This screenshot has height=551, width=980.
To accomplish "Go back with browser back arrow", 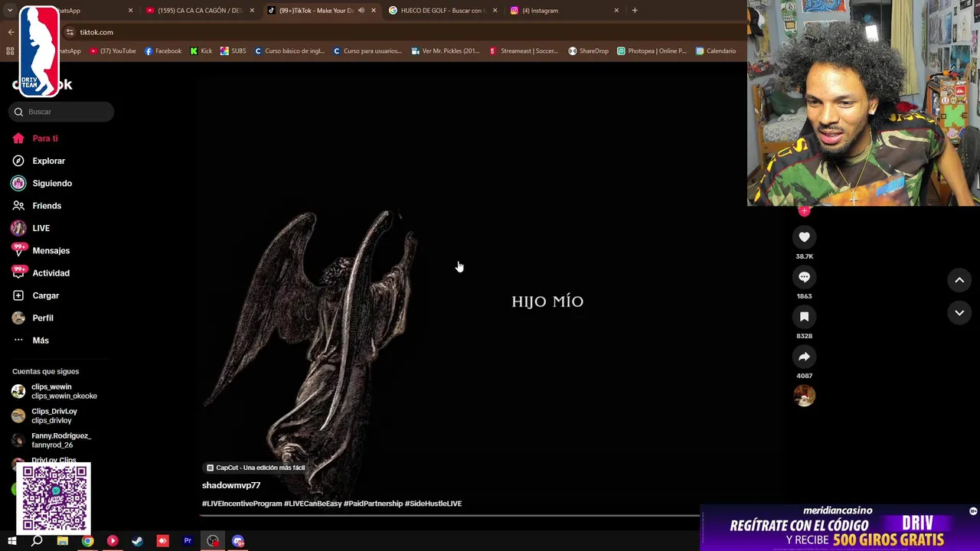I will 11,32.
